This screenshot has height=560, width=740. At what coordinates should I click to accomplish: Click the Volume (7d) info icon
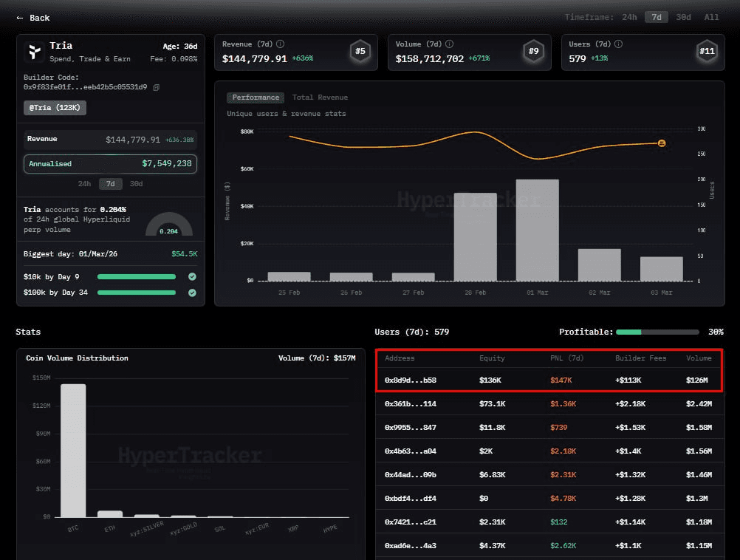[450, 44]
